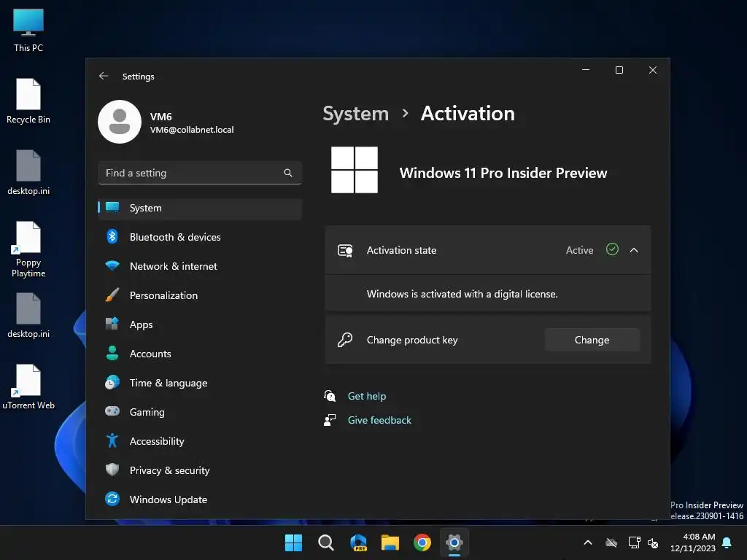This screenshot has width=747, height=560.
Task: Open Apps settings page
Action: coord(200,324)
